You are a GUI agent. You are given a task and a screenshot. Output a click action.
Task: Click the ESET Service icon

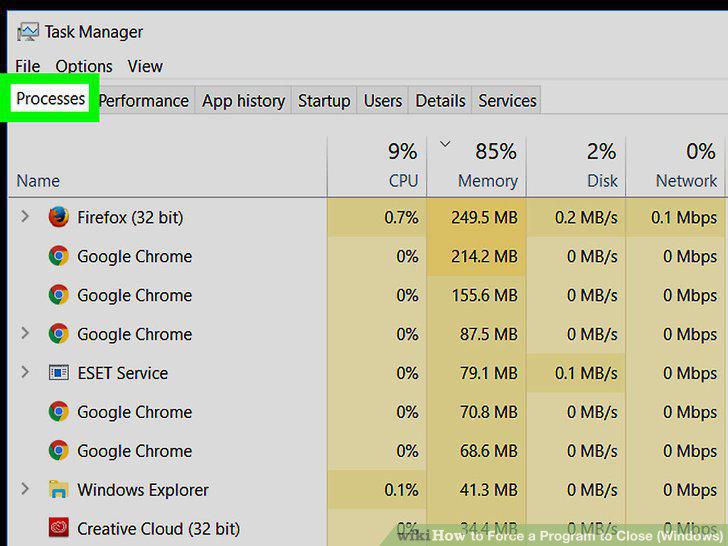58,372
